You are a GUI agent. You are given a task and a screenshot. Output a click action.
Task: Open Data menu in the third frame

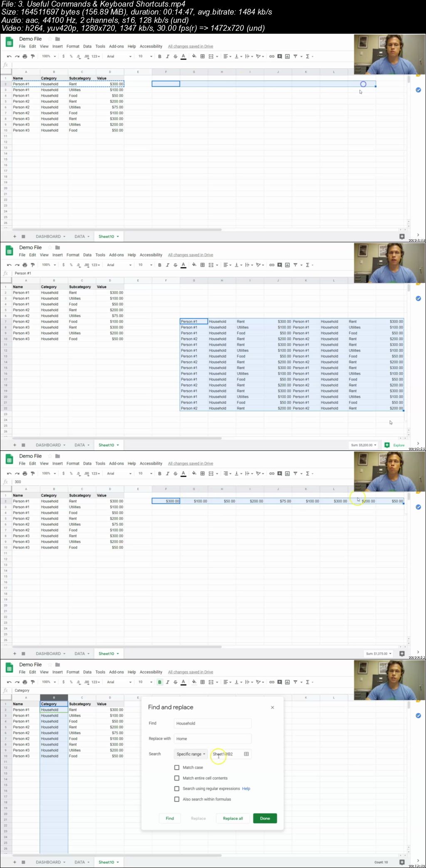tap(87, 464)
